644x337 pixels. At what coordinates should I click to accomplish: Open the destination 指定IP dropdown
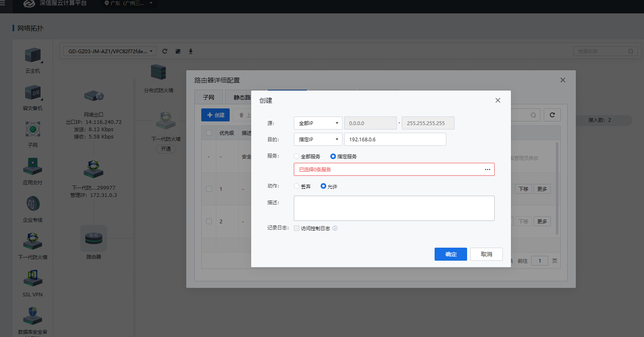click(318, 139)
